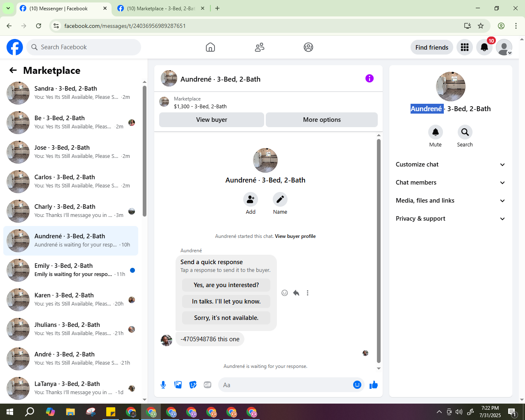Open the emoji picker in message box
The height and width of the screenshot is (420, 525).
click(357, 385)
